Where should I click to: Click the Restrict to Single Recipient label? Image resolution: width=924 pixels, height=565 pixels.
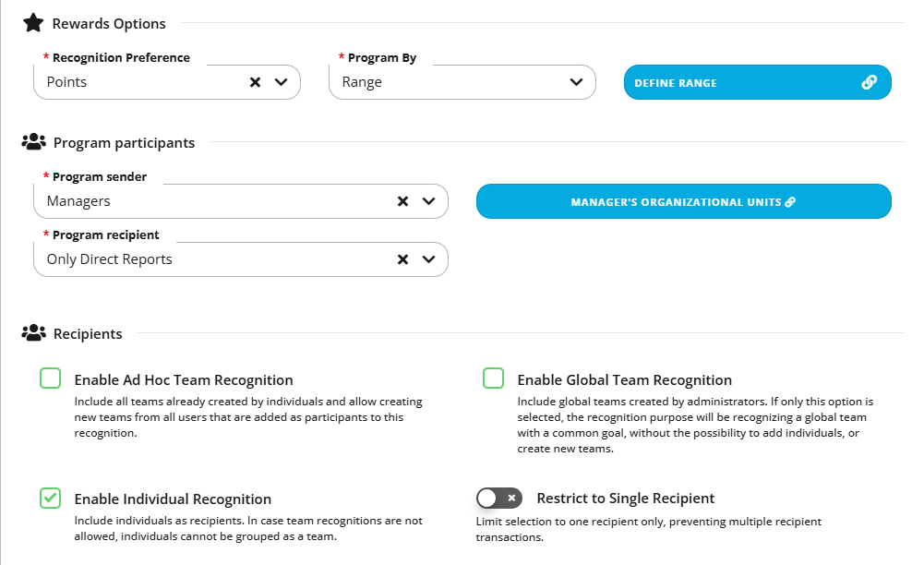(x=625, y=499)
